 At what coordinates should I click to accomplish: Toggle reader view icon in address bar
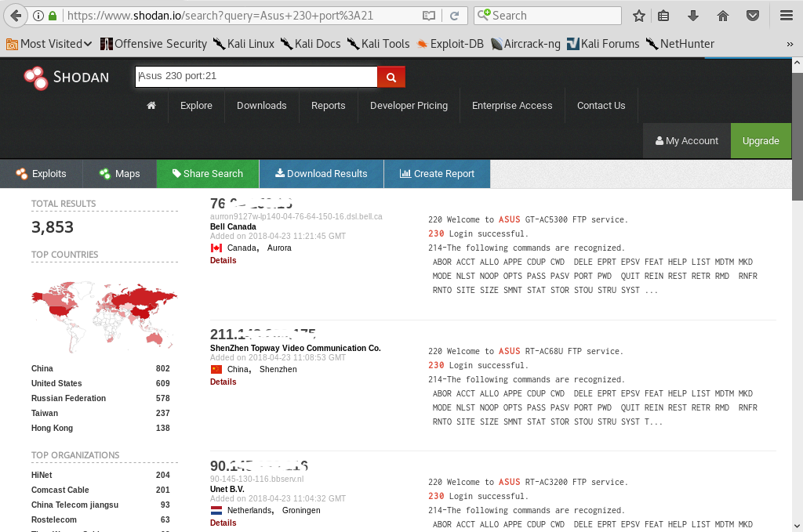[429, 16]
